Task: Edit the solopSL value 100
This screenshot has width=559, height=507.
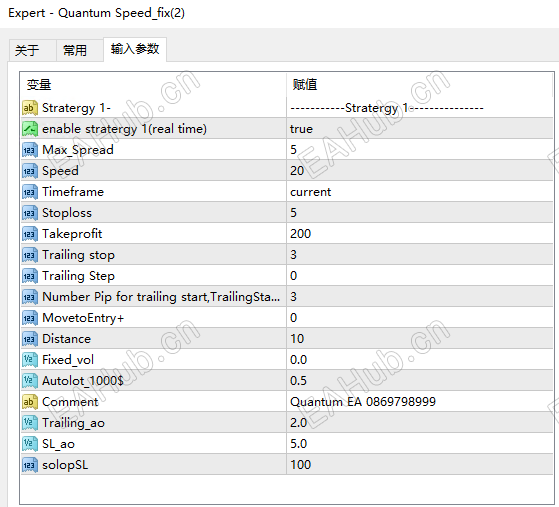Action: coord(420,465)
